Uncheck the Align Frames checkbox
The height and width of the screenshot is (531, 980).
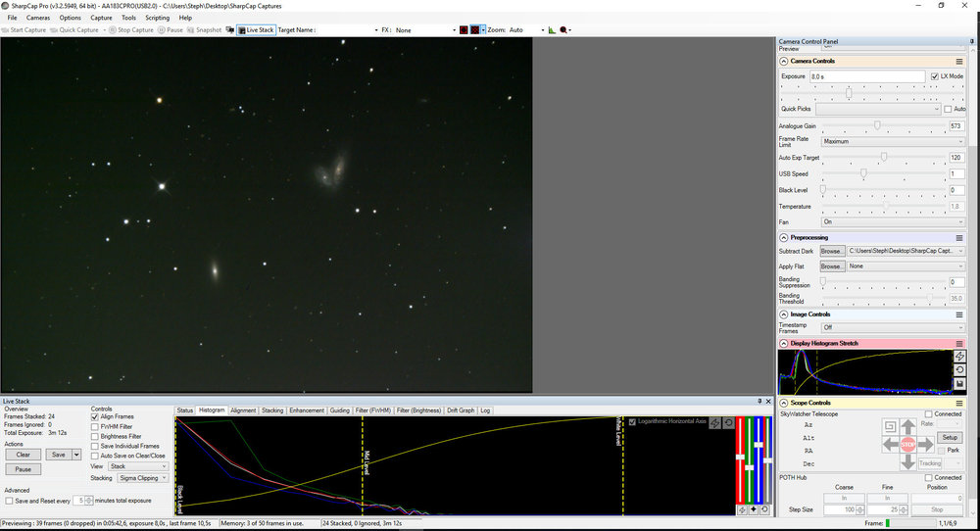(95, 416)
